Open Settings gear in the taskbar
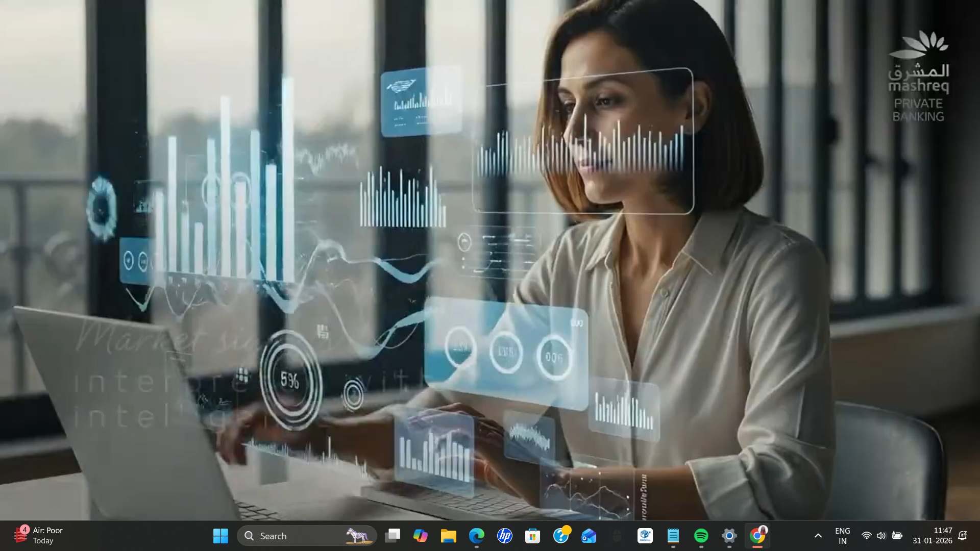Image resolution: width=980 pixels, height=551 pixels. [x=729, y=536]
